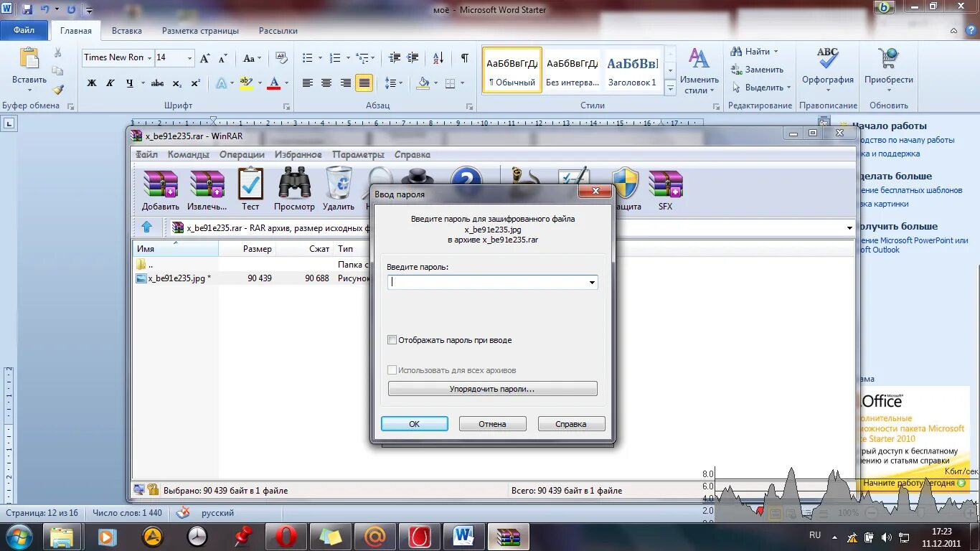Open font name Times New Roman dropdown

click(x=149, y=58)
